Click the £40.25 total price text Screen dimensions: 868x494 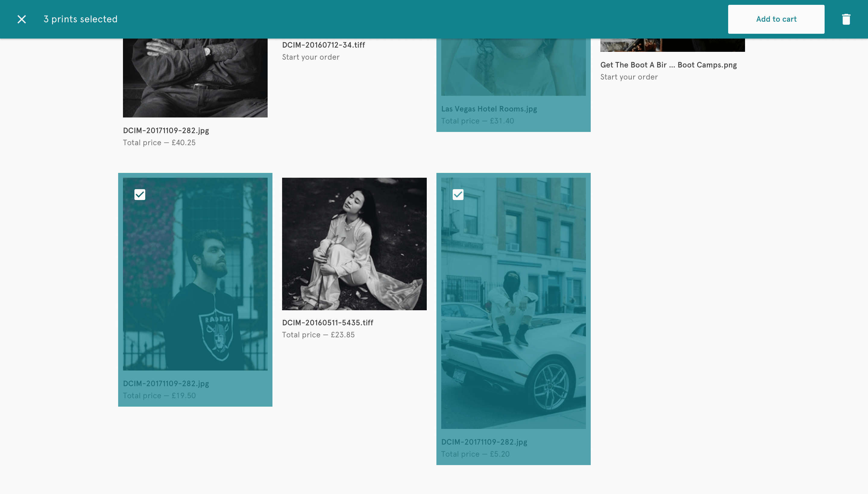[159, 143]
